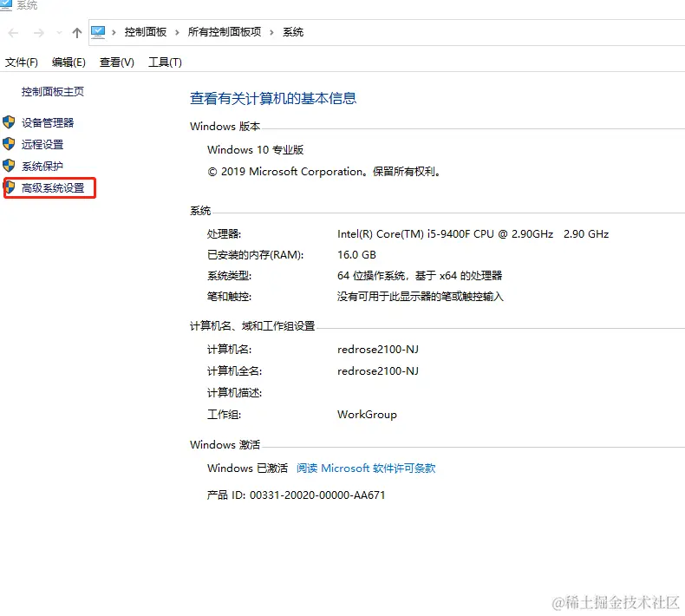Click the Back navigation arrow
The image size is (685, 616).
click(x=13, y=33)
